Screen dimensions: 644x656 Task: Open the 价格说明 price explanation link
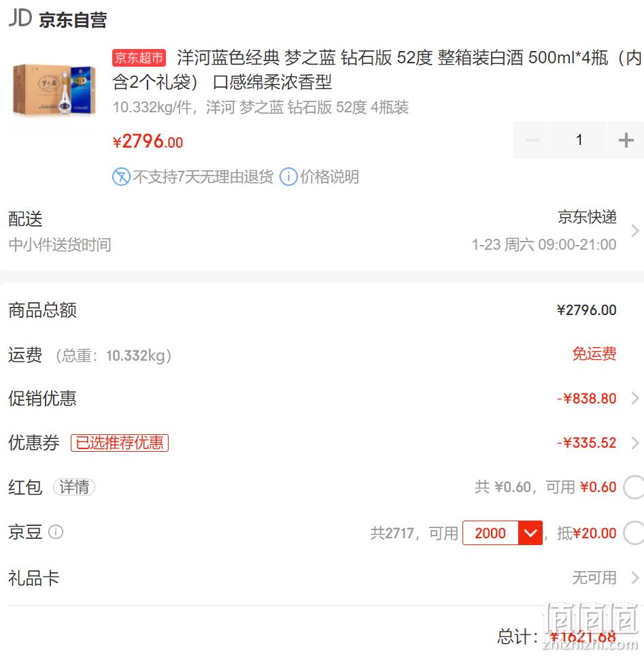pyautogui.click(x=330, y=176)
